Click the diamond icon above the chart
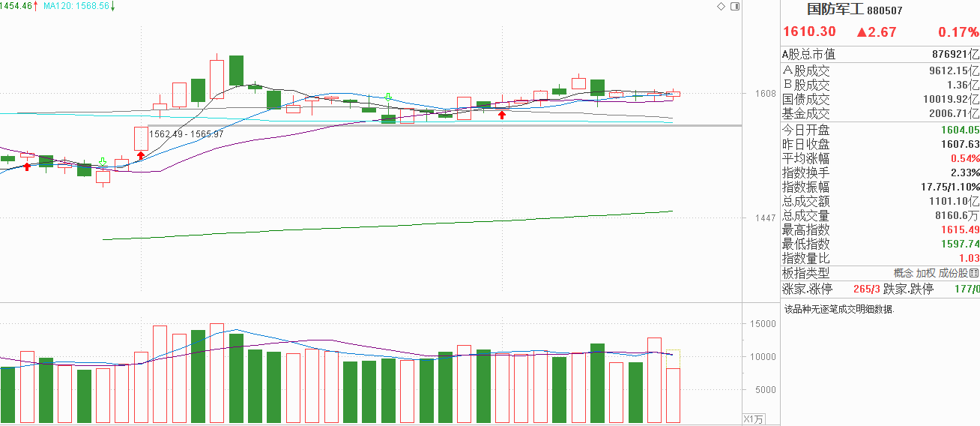This screenshot has height=426, width=980. pos(721,6)
